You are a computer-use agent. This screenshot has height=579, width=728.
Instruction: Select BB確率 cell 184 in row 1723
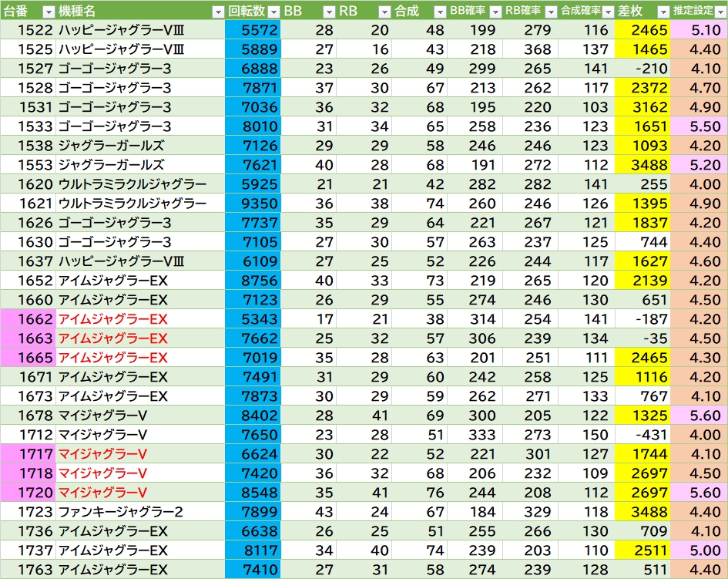tap(475, 512)
